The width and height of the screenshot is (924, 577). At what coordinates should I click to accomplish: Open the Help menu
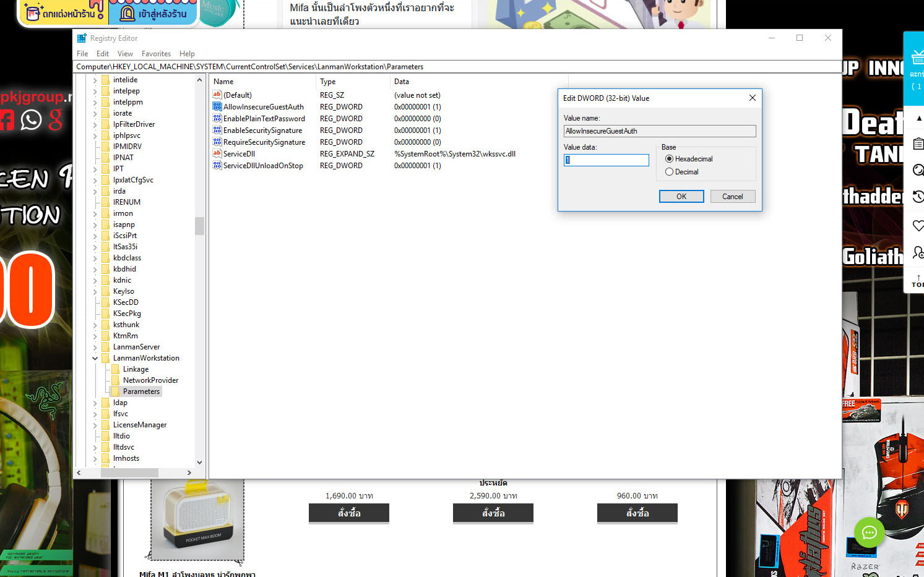(x=187, y=54)
